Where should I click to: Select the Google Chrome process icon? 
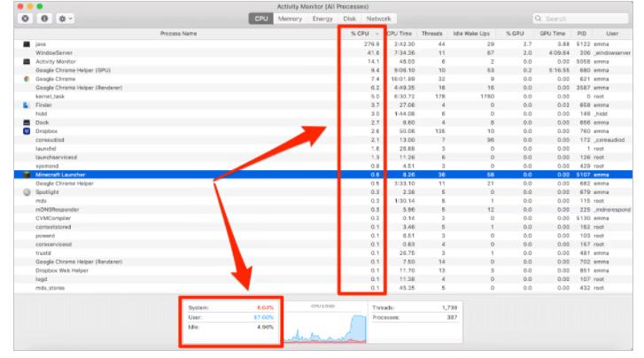27,79
